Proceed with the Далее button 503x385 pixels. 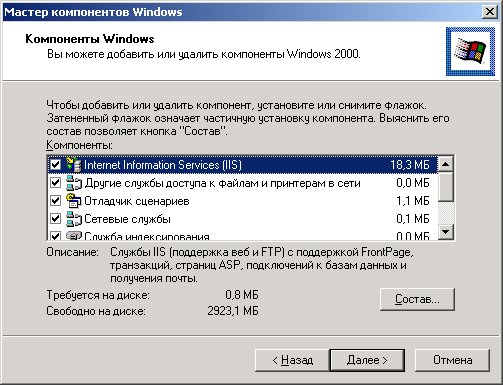pyautogui.click(x=367, y=360)
